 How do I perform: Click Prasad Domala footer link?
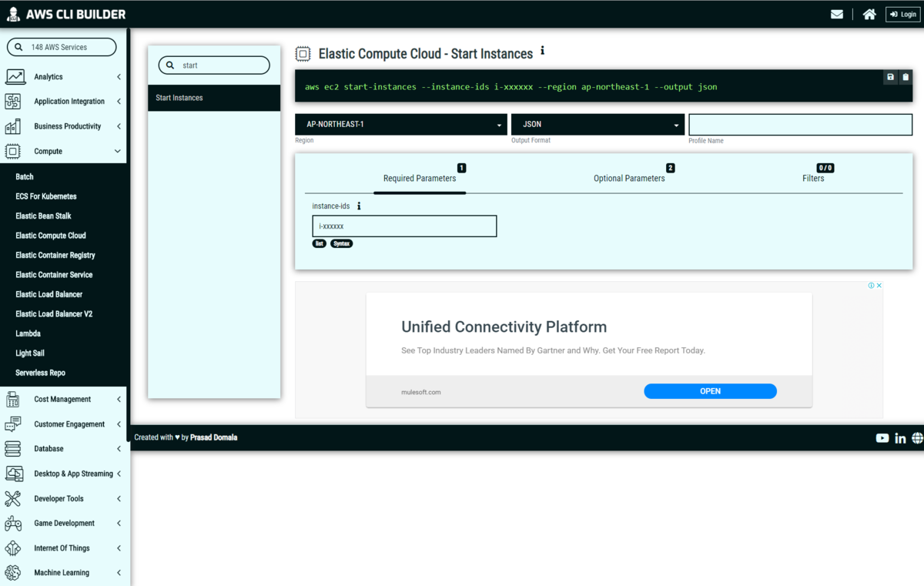click(x=214, y=437)
